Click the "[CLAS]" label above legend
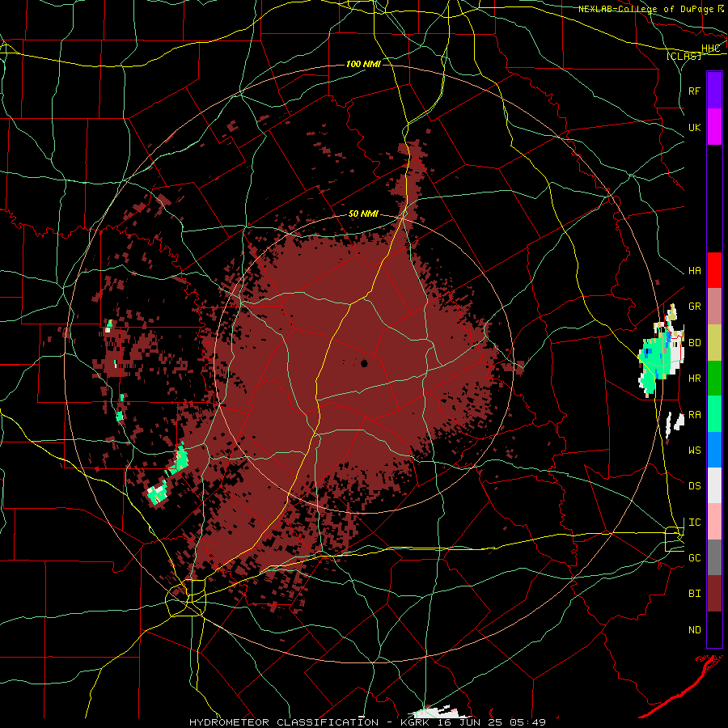728x728 pixels. tap(684, 56)
